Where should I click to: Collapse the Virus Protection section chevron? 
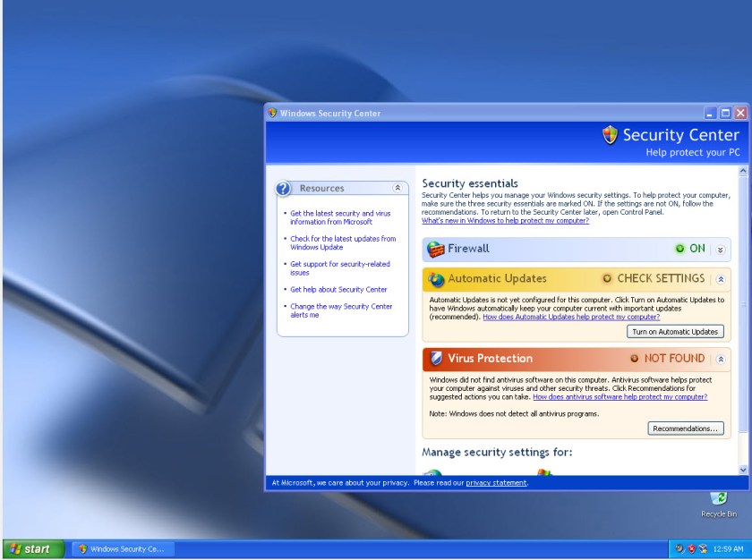coord(721,360)
